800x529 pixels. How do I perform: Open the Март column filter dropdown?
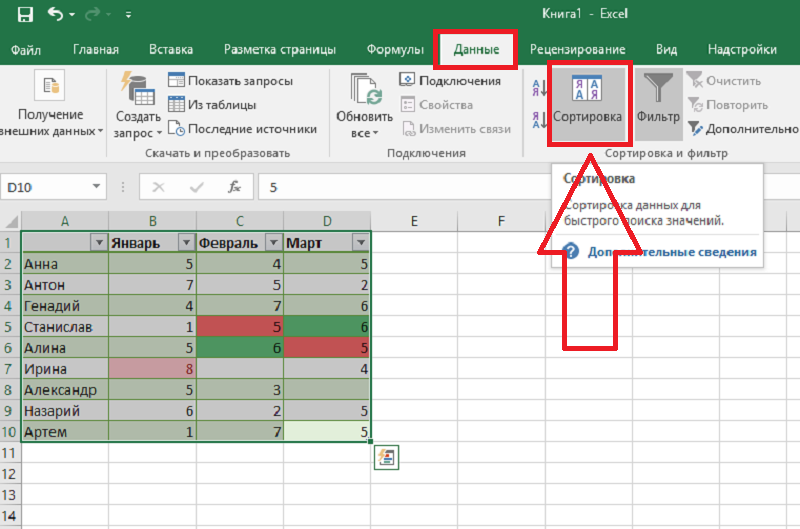[x=359, y=243]
